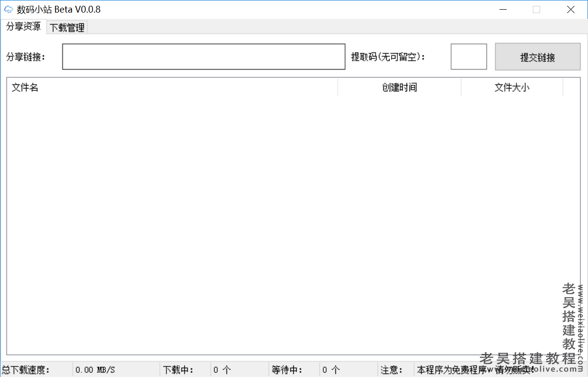
Task: Click inside the 分享链接 input box
Action: click(x=203, y=56)
